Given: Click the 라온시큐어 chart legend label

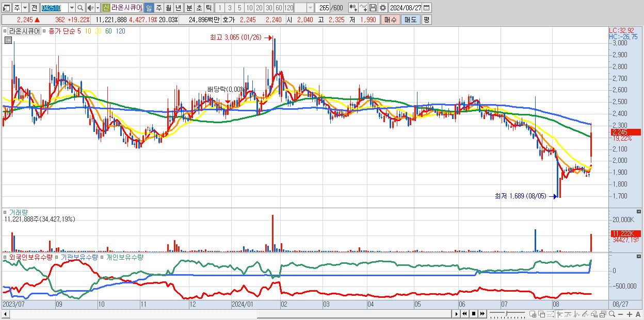Looking at the screenshot, I should coord(24,31).
